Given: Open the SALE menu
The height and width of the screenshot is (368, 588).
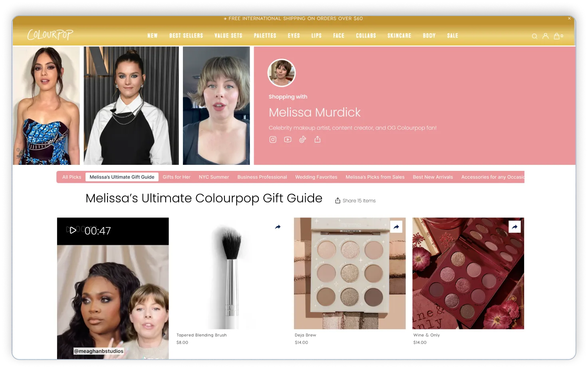Looking at the screenshot, I should [x=453, y=36].
